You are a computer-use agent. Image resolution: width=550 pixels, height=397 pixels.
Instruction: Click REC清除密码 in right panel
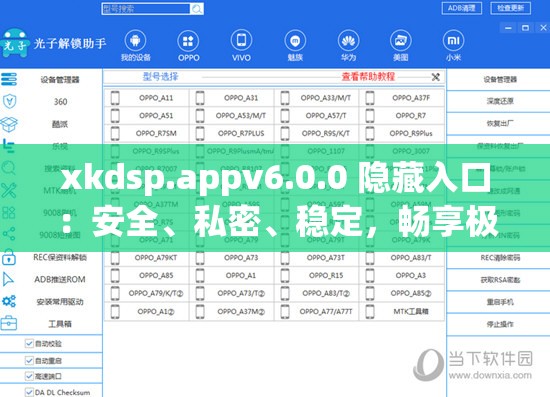(500, 258)
